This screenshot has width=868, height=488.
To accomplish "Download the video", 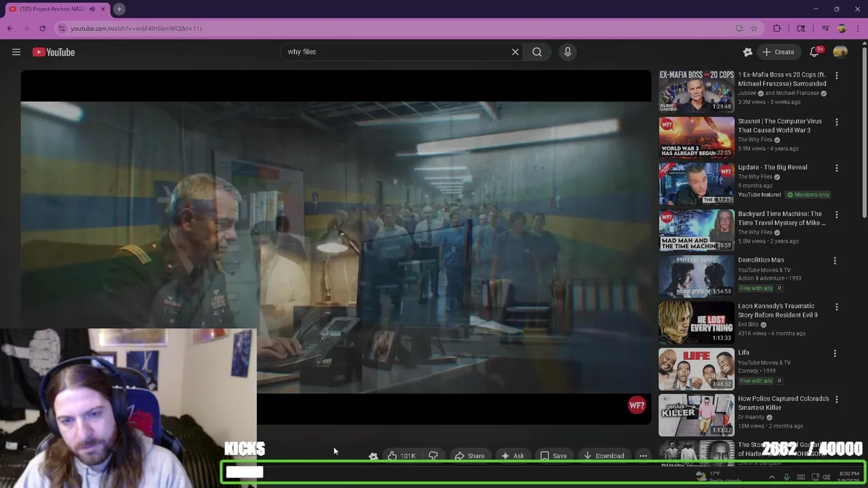I will (x=604, y=456).
